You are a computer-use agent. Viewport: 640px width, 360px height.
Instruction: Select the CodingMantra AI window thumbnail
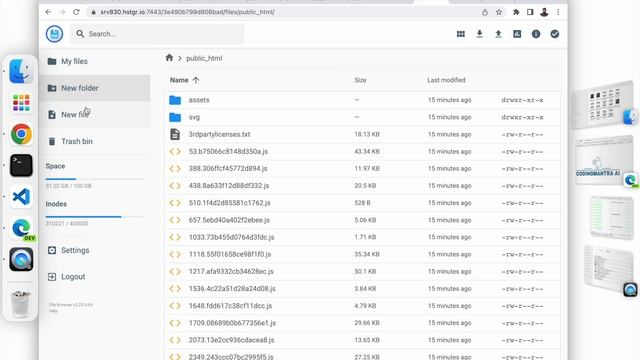tap(604, 161)
